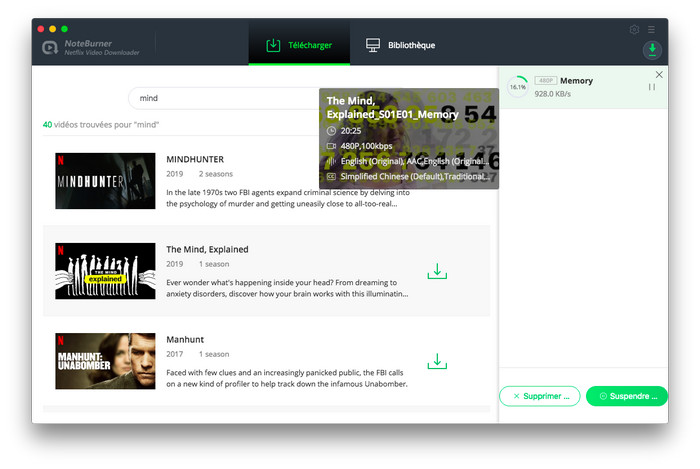Focus the search field containing "mind"

(223, 98)
